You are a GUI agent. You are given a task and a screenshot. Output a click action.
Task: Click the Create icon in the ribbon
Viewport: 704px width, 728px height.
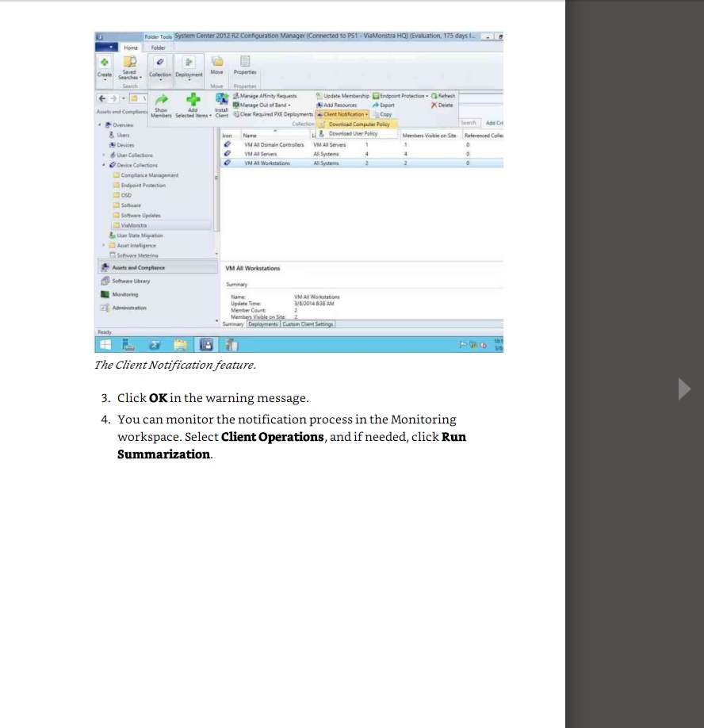[105, 63]
